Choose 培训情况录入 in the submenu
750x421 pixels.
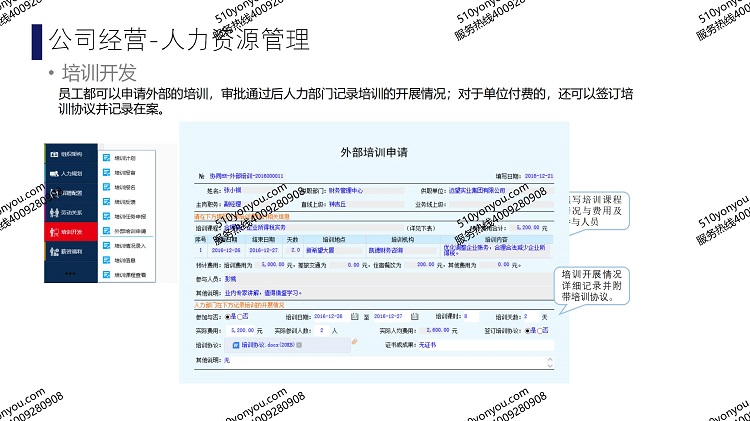pyautogui.click(x=130, y=245)
